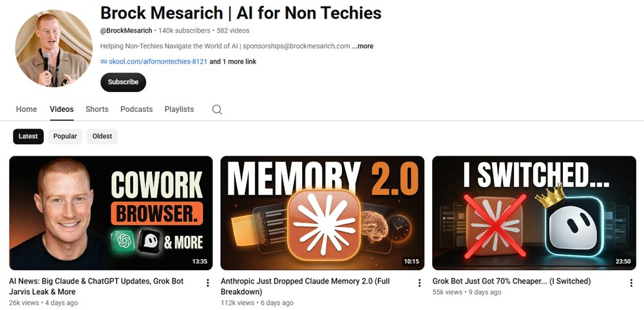Click the 'Helping Non-Techies Navigate' description text
The image size is (644, 310).
225,46
